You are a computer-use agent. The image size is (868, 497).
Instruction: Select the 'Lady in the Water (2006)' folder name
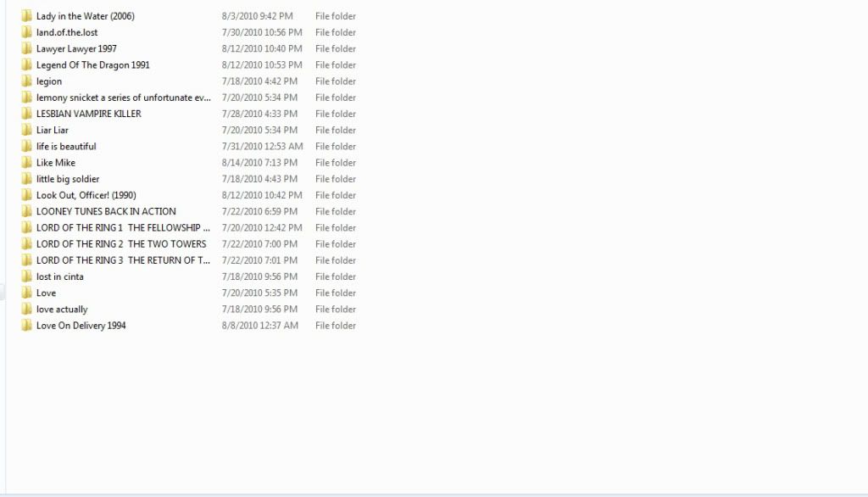tap(86, 16)
